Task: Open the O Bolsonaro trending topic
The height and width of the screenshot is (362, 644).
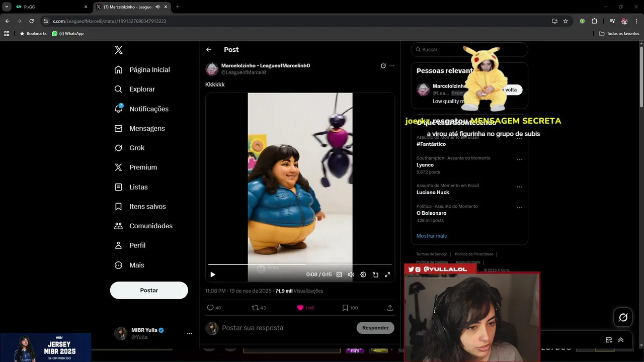Action: coord(431,213)
